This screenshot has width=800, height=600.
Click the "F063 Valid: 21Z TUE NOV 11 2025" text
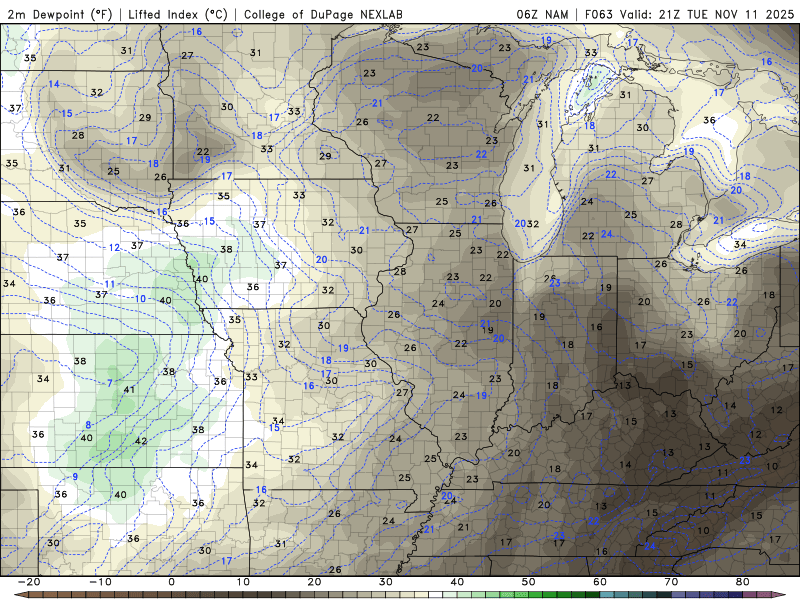click(689, 14)
